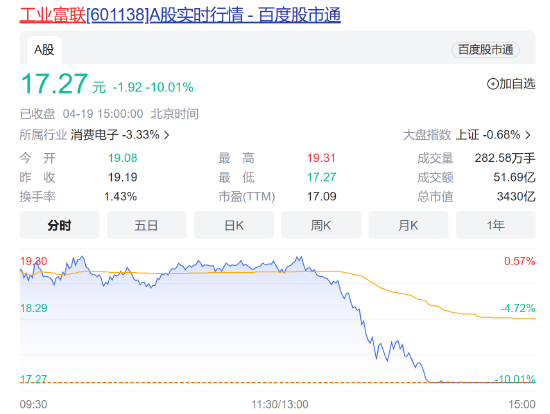Switch to the 分时 chart tab
This screenshot has height=414, width=550.
pos(60,225)
